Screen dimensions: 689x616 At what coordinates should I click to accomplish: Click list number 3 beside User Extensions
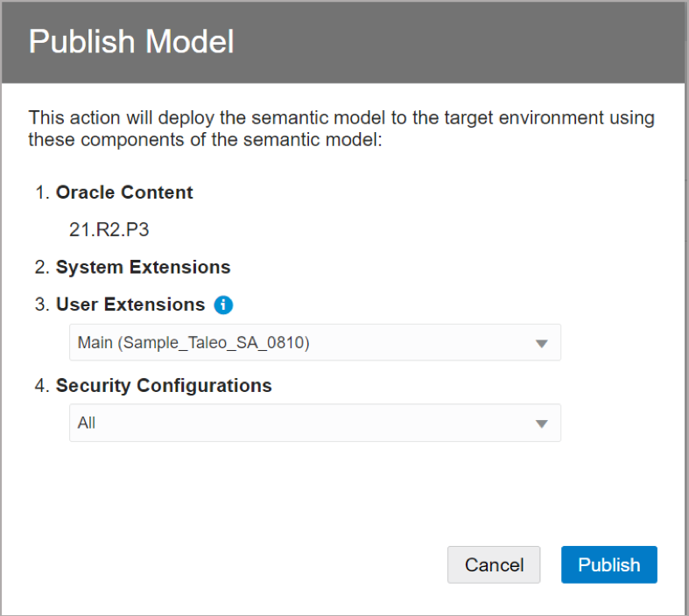42,304
